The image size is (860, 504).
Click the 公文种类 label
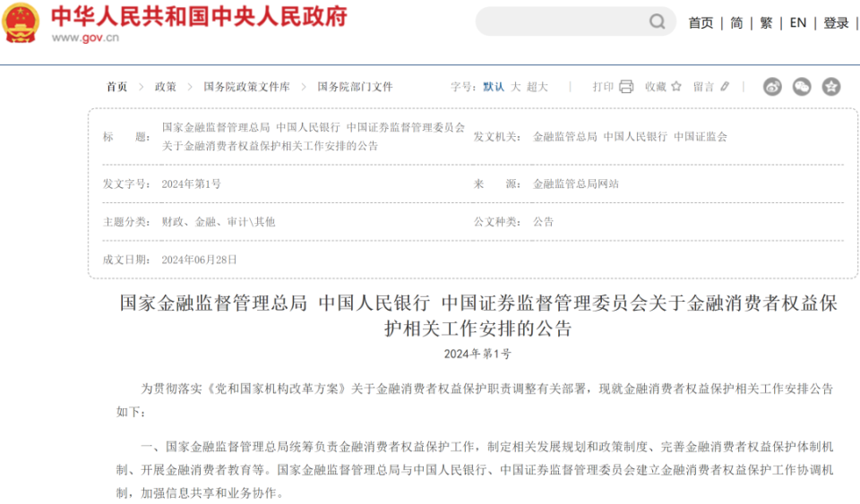point(497,222)
